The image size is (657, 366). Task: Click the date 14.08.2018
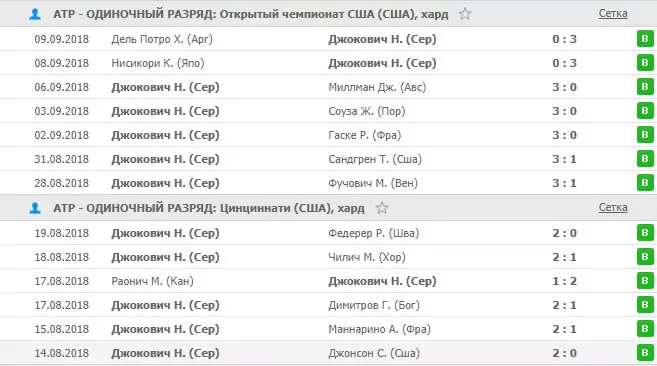(x=62, y=353)
